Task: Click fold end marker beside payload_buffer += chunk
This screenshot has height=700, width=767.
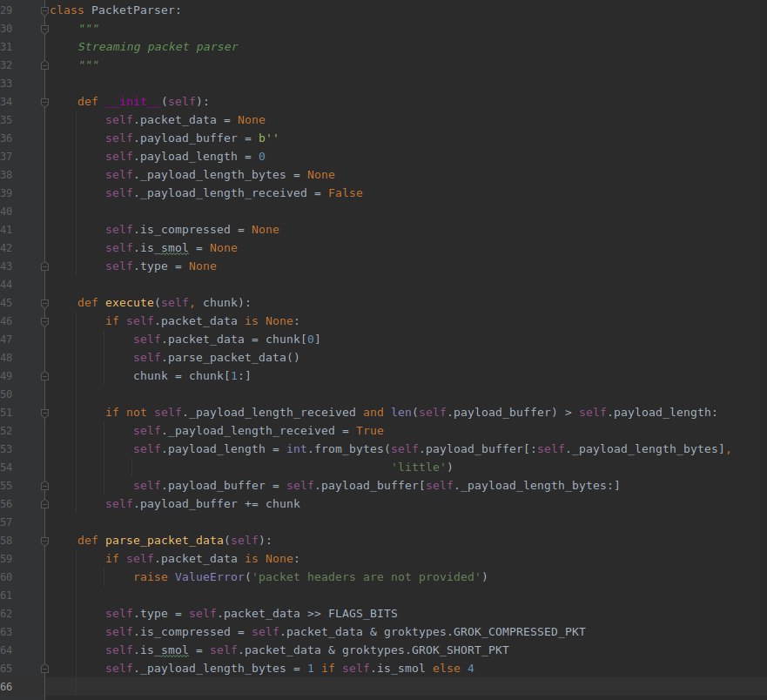Action: pos(44,504)
